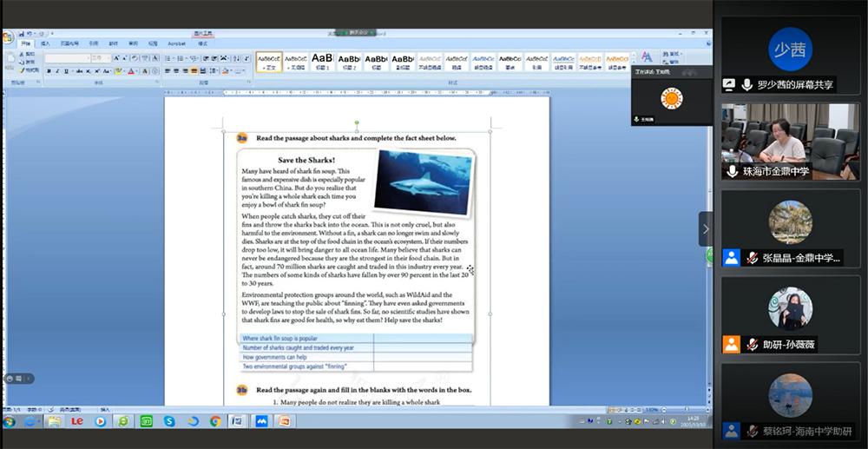The image size is (868, 449).
Task: Toggle underline formatting in the ribbon
Action: click(x=67, y=71)
